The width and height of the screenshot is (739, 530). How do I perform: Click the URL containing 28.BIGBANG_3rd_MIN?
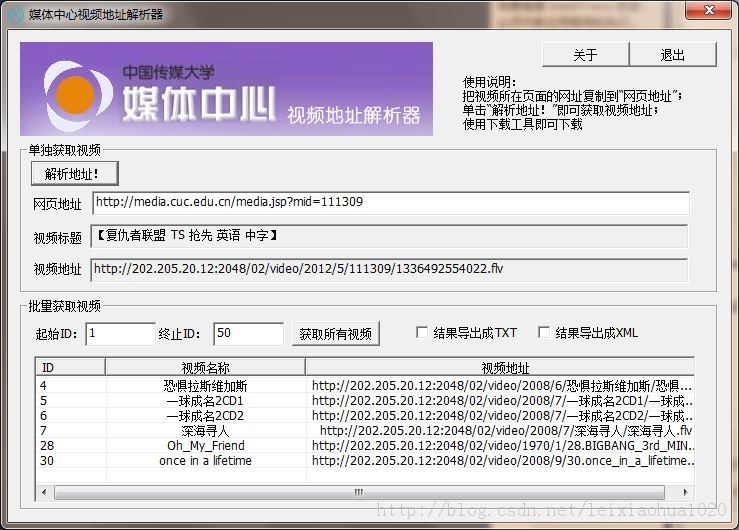click(x=502, y=446)
